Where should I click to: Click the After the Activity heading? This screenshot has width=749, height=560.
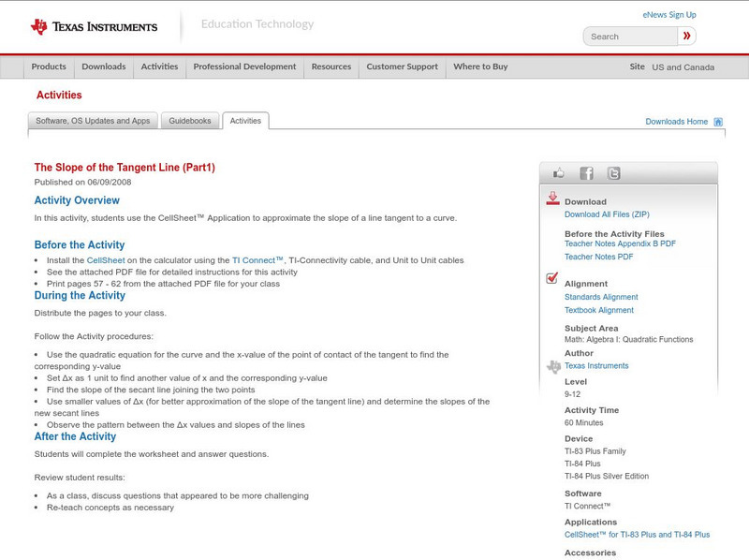(x=75, y=436)
